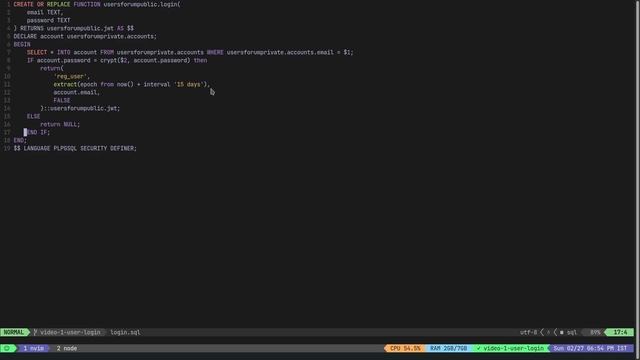640x360 pixels.
Task: Click the sql filetype label in statusline
Action: tap(572, 332)
